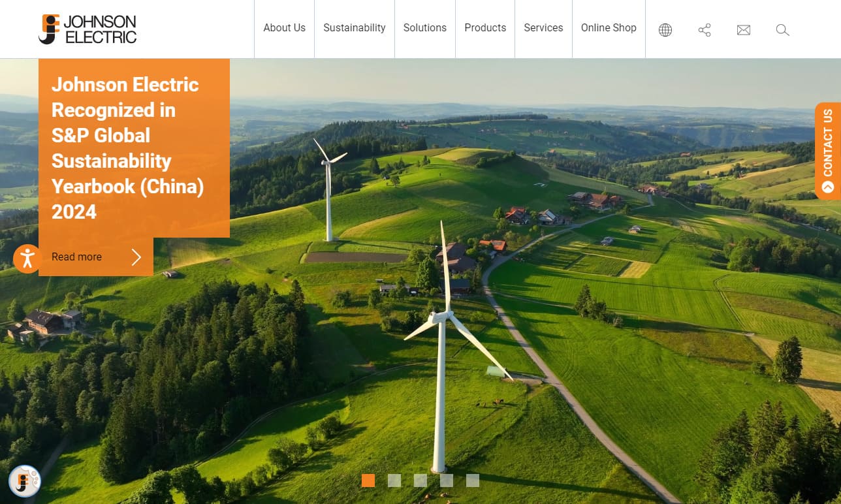Image resolution: width=841 pixels, height=504 pixels.
Task: Click the share icon in header
Action: 704,30
